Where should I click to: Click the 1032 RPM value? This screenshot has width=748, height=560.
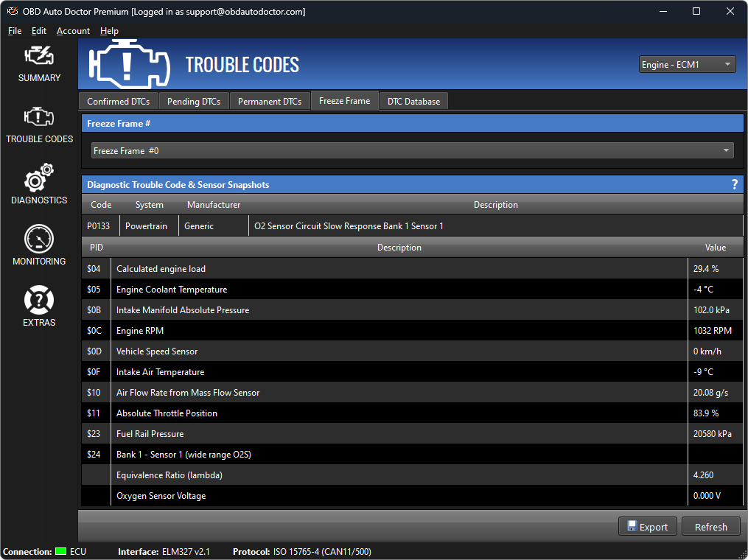pyautogui.click(x=712, y=331)
